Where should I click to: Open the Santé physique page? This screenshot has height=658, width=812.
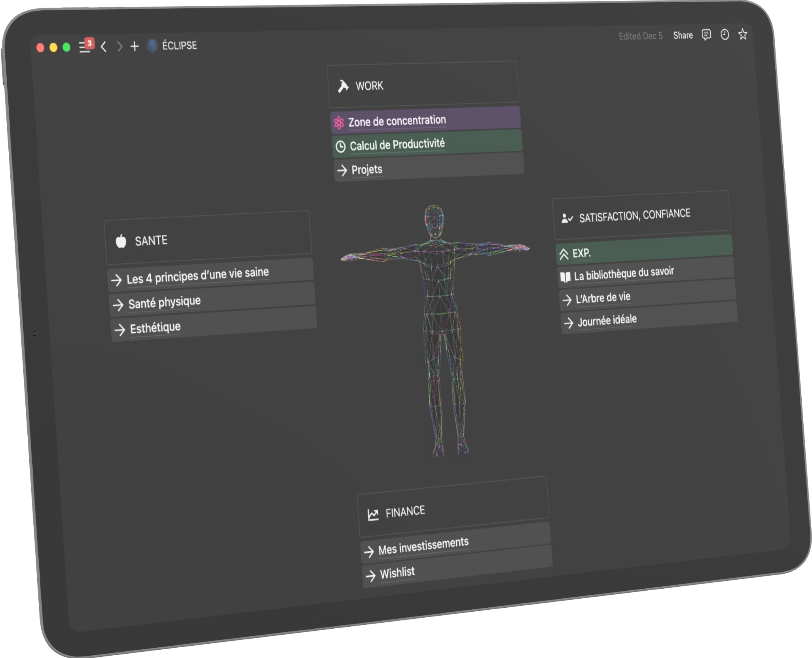pyautogui.click(x=164, y=303)
